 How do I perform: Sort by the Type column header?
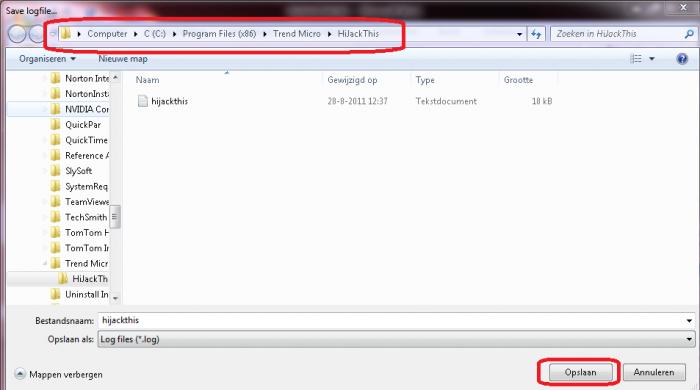[x=425, y=80]
